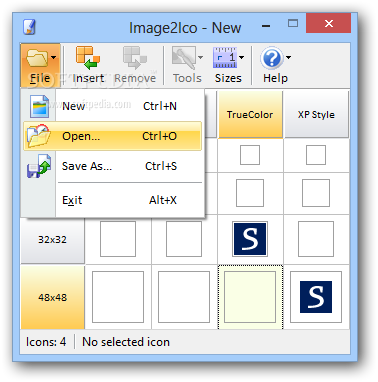
Task: Click the TrueColor column header
Action: click(x=250, y=115)
